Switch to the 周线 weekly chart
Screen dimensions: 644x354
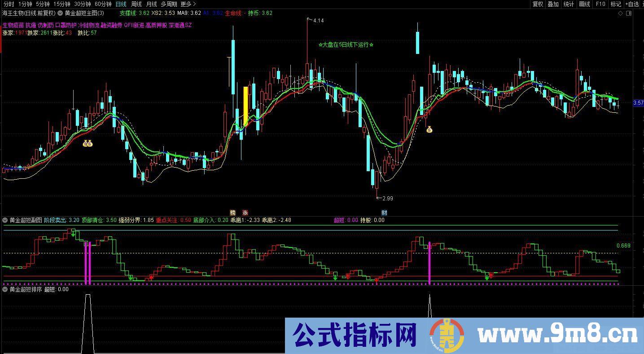tap(136, 4)
